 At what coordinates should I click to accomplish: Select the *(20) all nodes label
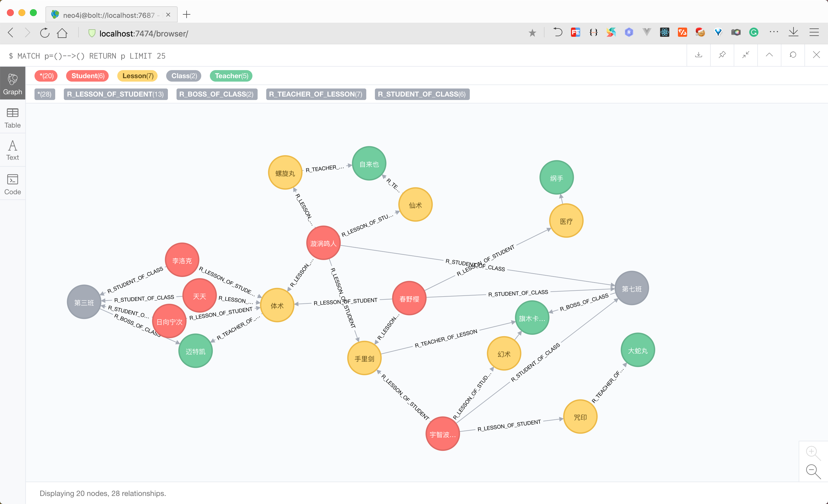47,76
